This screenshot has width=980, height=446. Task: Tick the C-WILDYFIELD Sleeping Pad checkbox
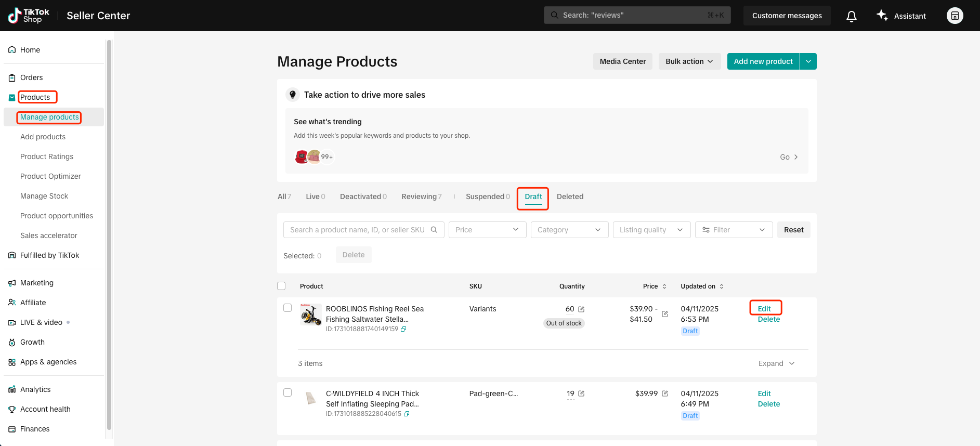[288, 392]
